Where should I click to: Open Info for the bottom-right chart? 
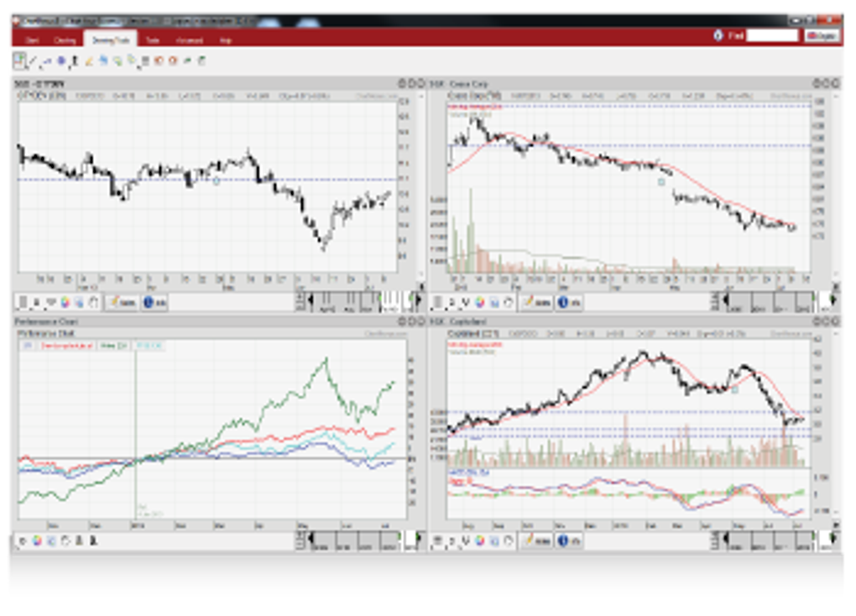[569, 540]
